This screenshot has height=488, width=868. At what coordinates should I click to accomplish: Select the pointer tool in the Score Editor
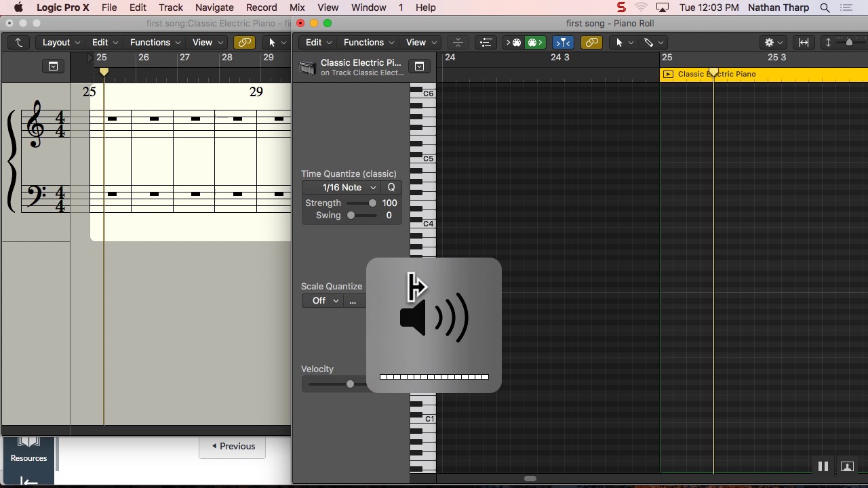click(x=272, y=42)
